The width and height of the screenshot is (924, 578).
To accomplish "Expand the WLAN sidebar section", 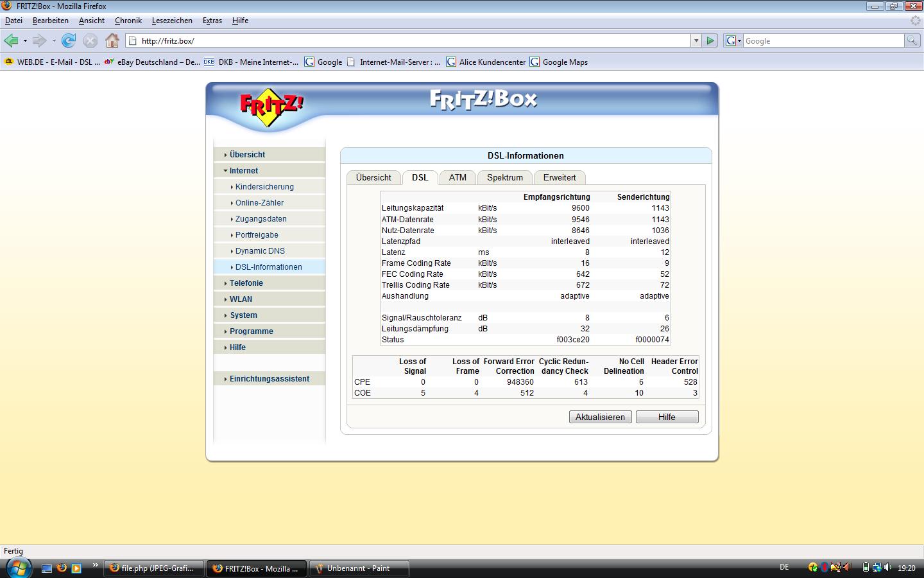I will 241,299.
